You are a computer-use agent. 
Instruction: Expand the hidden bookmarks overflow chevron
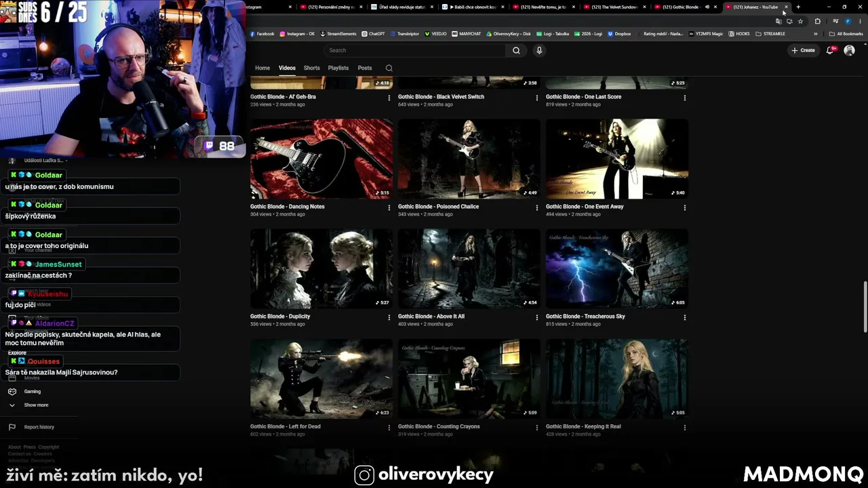point(816,34)
